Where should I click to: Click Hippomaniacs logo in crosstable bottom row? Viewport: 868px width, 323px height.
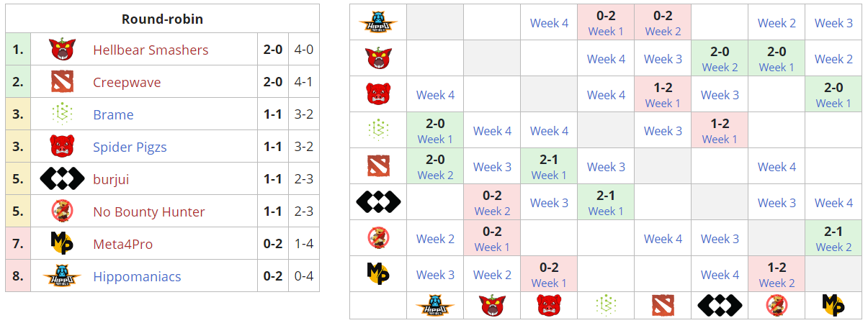435,305
